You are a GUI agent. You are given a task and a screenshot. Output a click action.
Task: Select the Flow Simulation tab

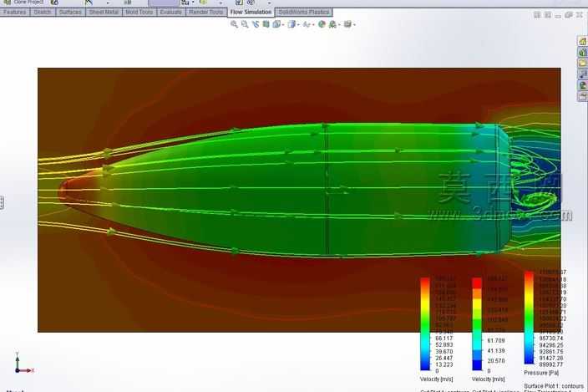[251, 12]
